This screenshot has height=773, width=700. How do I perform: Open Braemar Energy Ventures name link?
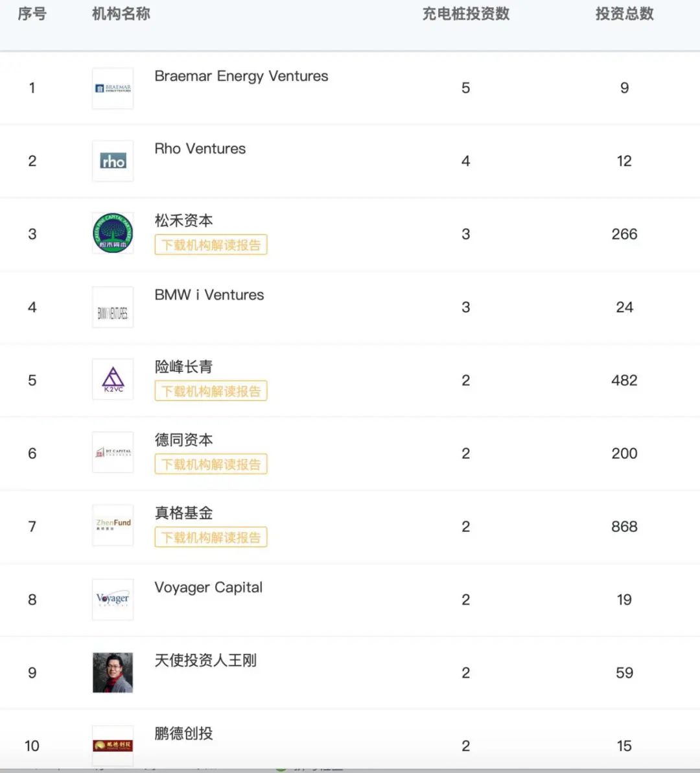(x=241, y=76)
